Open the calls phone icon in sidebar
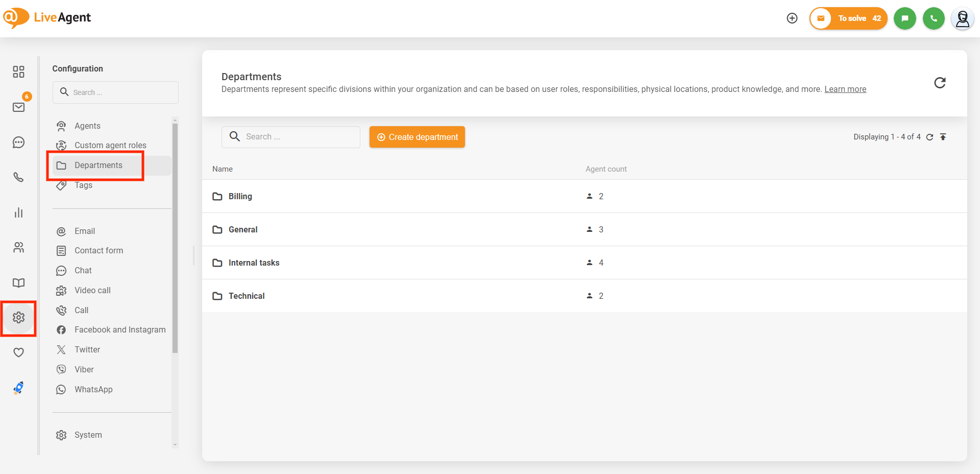Viewport: 980px width, 474px height. click(18, 177)
